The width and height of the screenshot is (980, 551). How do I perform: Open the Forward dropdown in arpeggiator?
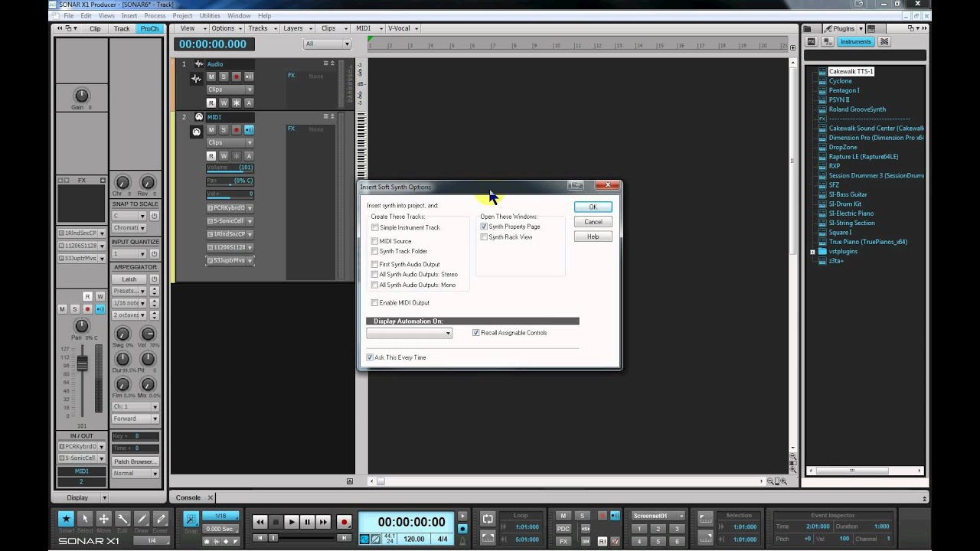point(136,419)
